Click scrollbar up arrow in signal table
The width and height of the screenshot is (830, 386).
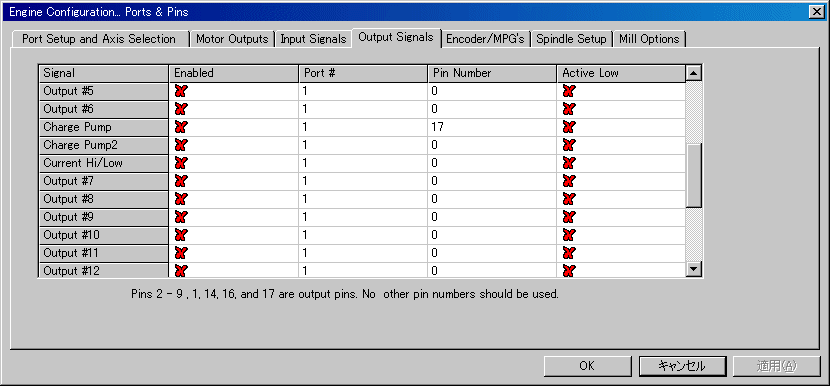693,73
